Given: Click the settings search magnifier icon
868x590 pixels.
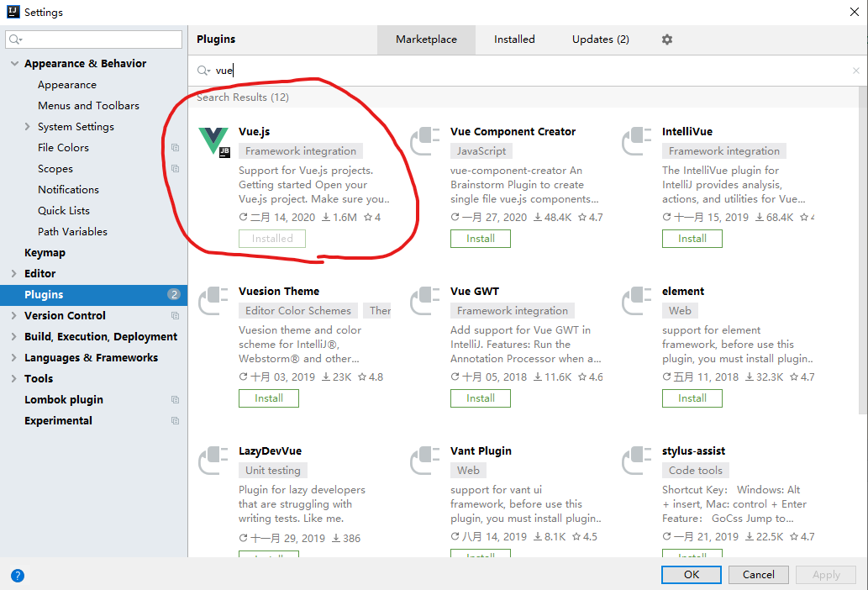Looking at the screenshot, I should 15,40.
